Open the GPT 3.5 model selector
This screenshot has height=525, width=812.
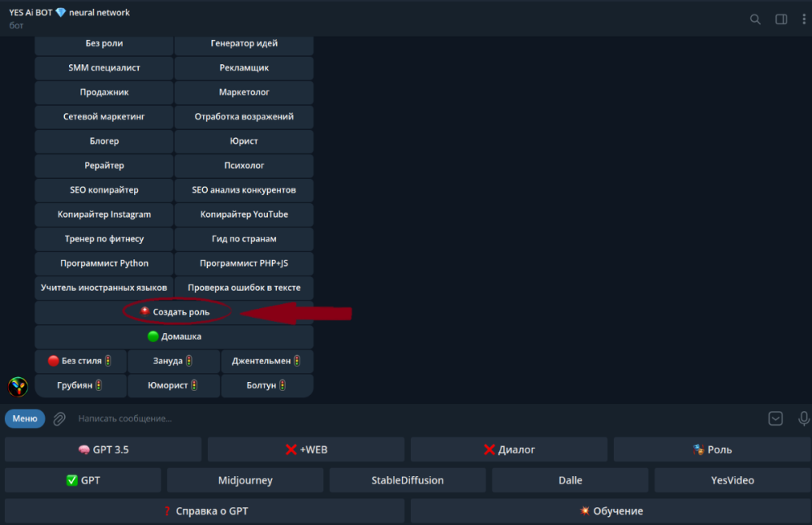(x=103, y=449)
